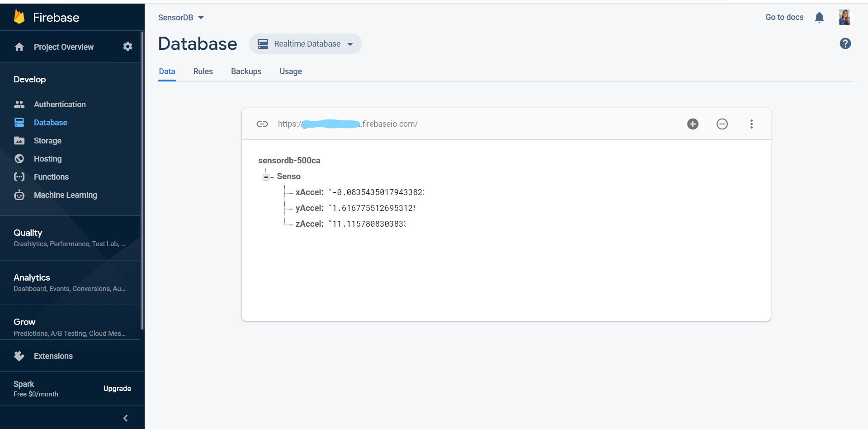
Task: Switch to the Usage tab
Action: click(x=291, y=71)
